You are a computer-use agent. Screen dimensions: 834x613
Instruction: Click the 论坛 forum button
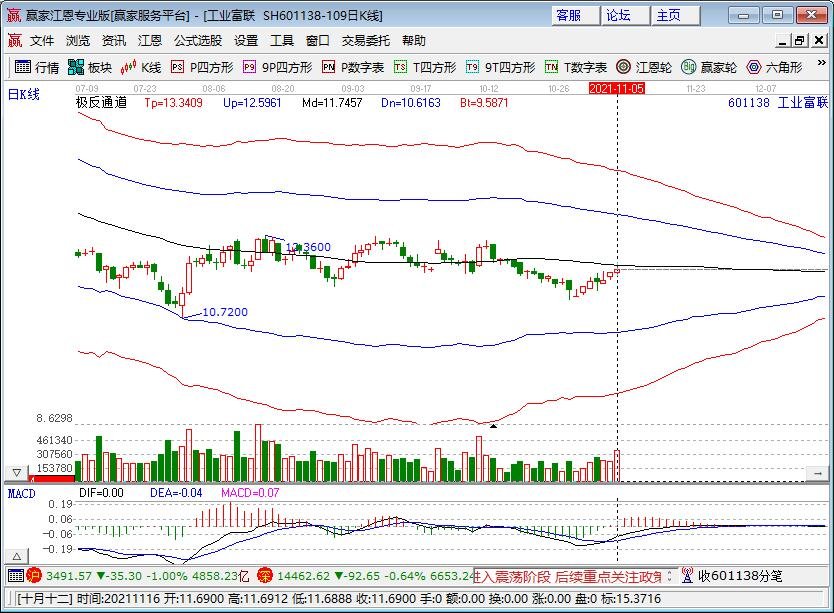[x=619, y=15]
